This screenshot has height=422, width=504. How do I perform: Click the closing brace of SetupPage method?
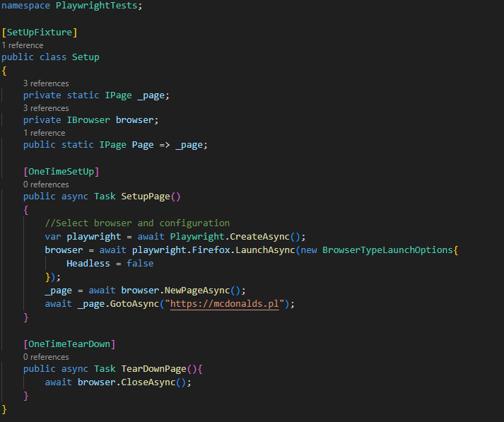26,317
